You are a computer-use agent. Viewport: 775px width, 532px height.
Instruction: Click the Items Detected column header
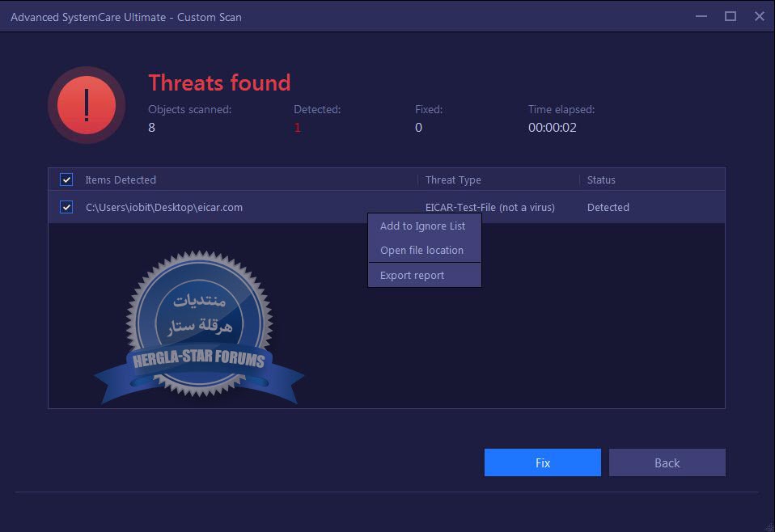120,179
